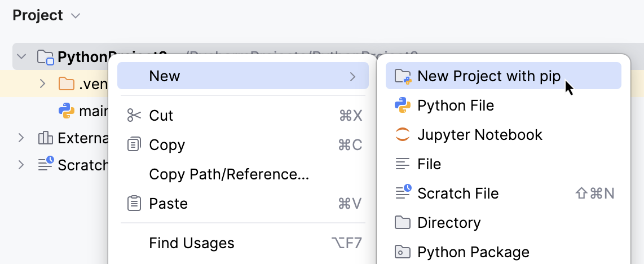This screenshot has height=264, width=644.
Task: Click the ⌘V shortcut label
Action: [x=350, y=204]
